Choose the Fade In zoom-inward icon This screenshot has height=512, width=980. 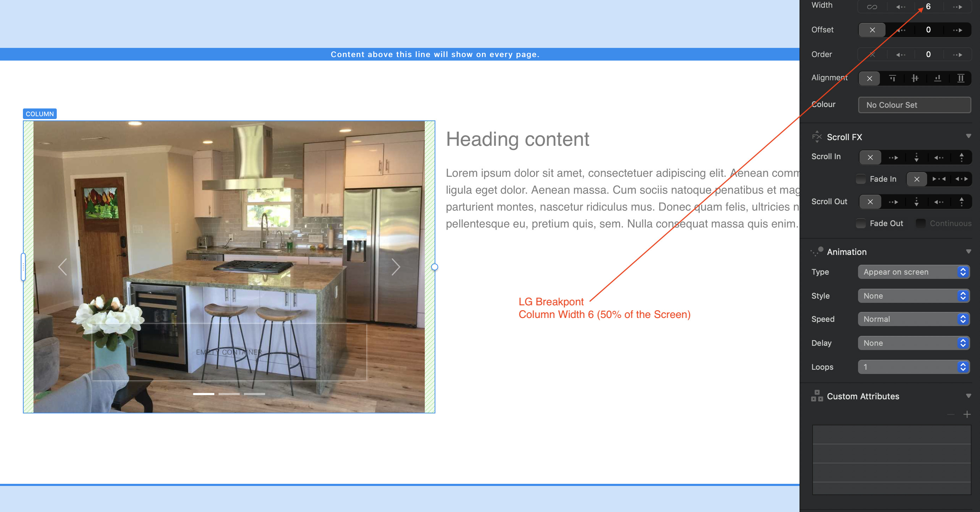[x=939, y=179]
